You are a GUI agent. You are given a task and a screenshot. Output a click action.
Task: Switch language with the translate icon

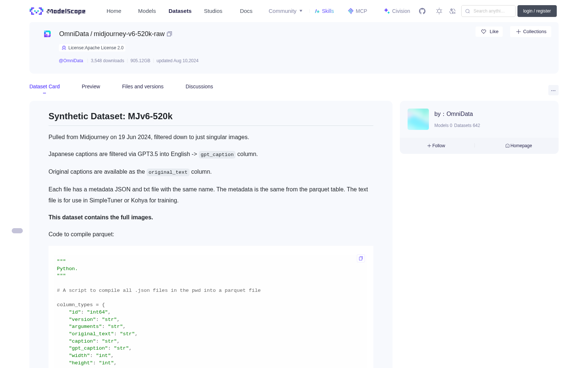452,11
